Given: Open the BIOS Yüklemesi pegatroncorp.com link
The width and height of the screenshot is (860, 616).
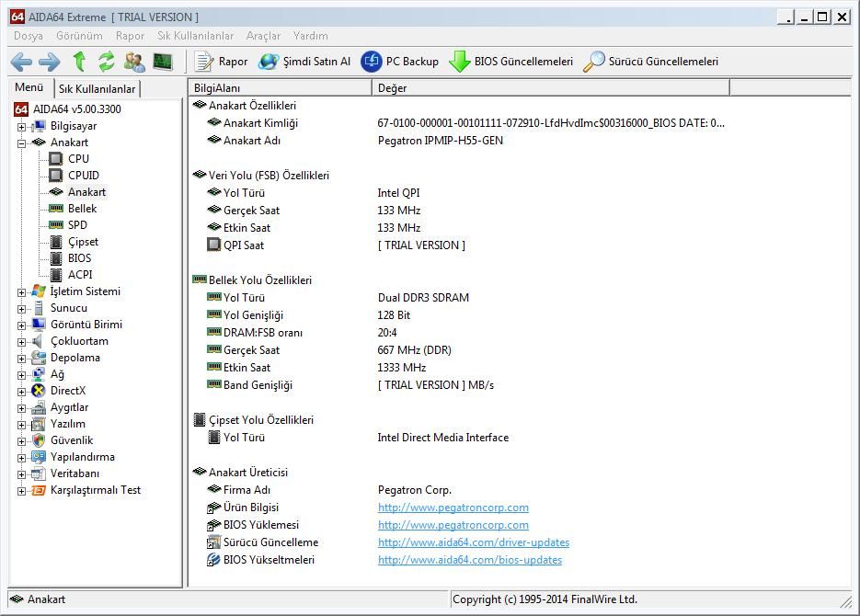Looking at the screenshot, I should [453, 525].
